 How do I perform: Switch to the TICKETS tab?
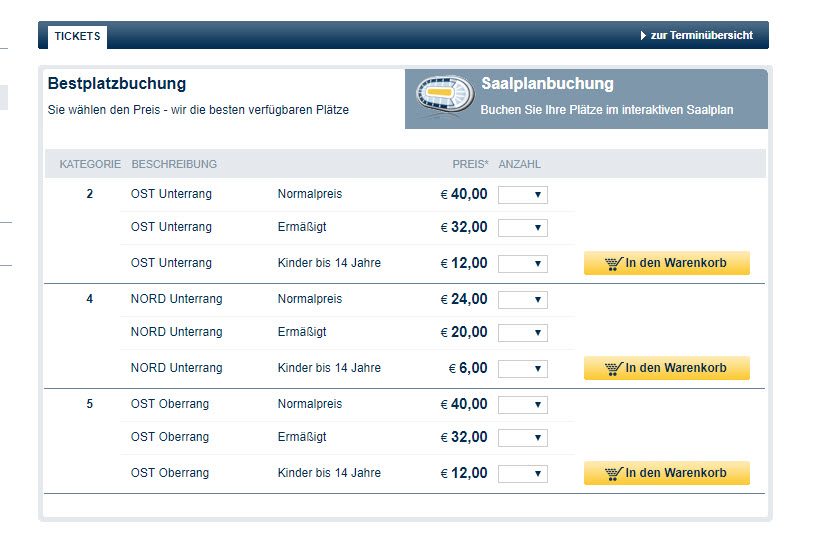[77, 37]
